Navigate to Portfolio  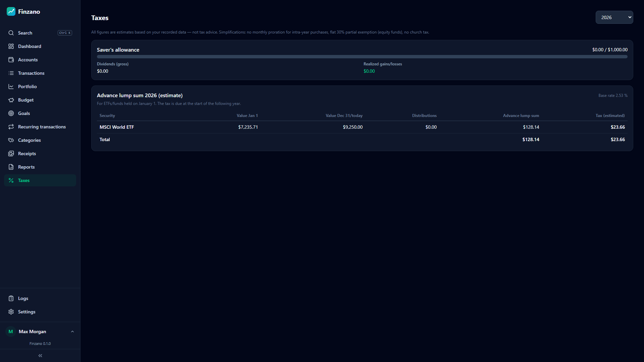(x=40, y=86)
